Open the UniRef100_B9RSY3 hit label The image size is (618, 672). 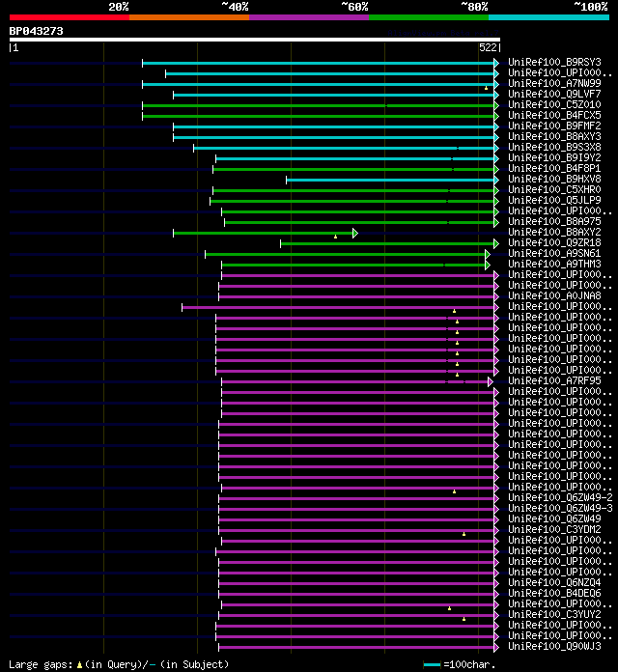554,62
